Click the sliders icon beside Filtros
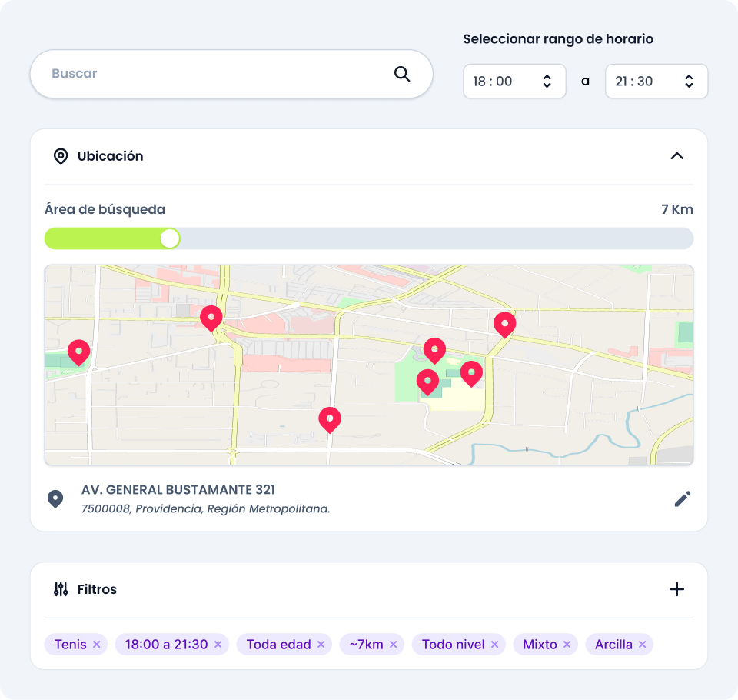This screenshot has height=700, width=738. pyautogui.click(x=61, y=589)
